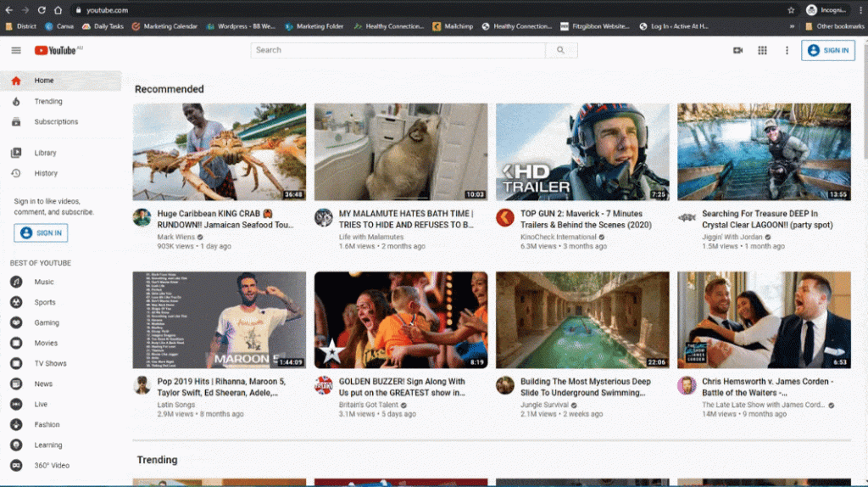This screenshot has height=487, width=868.
Task: Open the Canva bookmark
Action: [x=59, y=26]
